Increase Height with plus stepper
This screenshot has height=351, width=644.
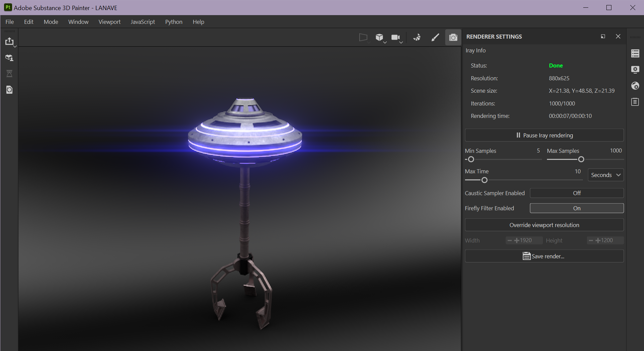(x=598, y=240)
